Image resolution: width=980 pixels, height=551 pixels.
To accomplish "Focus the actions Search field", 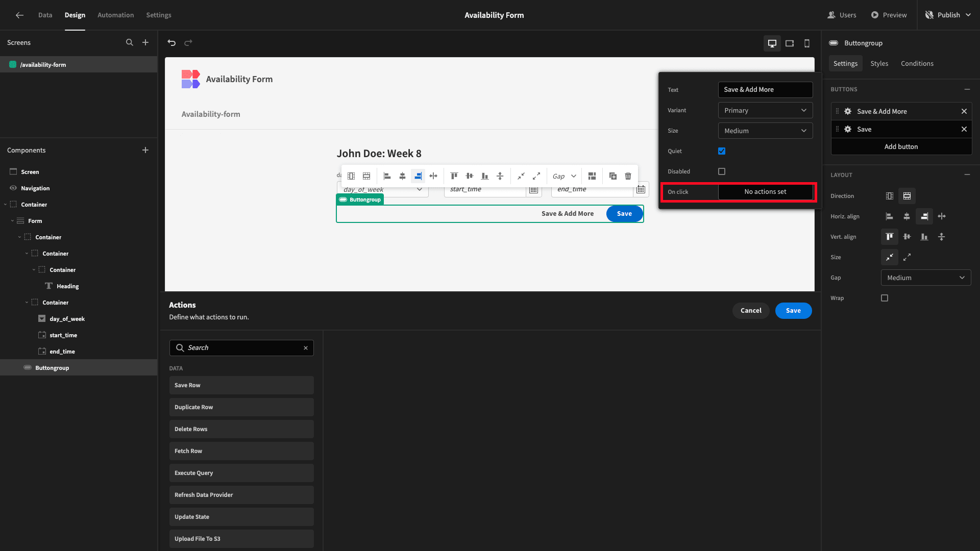I will (241, 348).
